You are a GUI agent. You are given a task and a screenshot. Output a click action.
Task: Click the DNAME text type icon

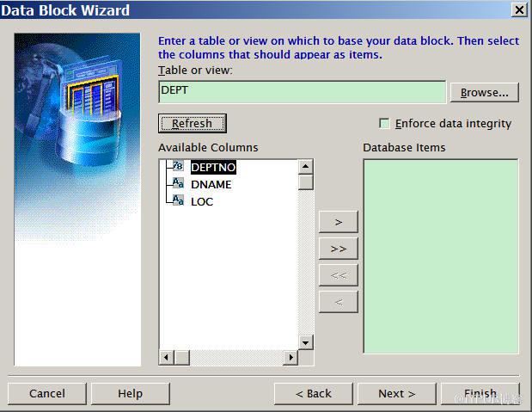coord(178,183)
